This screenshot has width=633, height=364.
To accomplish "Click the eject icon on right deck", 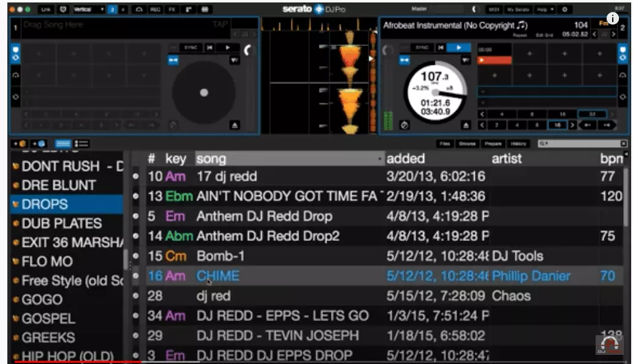I will tap(466, 125).
